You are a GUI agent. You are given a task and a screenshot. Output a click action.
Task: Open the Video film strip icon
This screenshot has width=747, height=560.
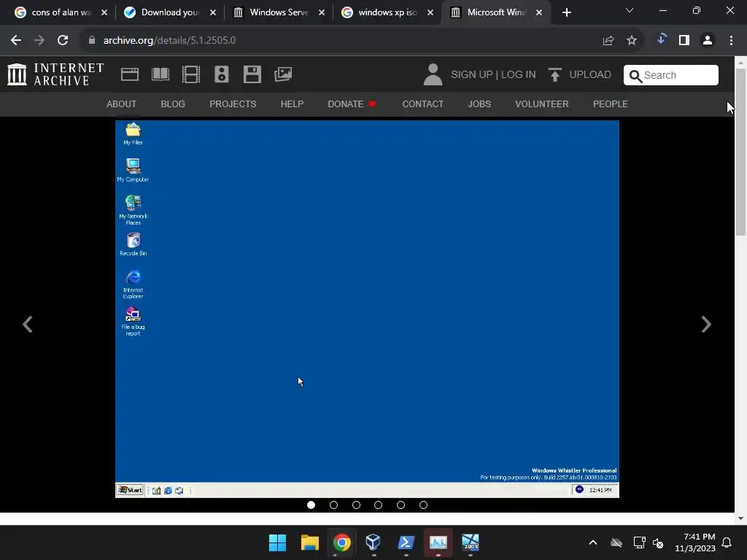(191, 74)
